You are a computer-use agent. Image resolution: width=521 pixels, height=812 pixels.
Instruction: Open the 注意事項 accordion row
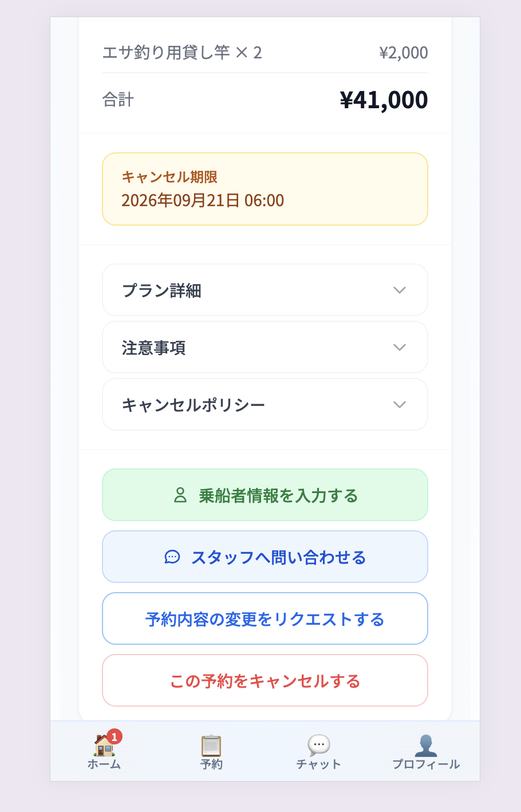click(265, 347)
